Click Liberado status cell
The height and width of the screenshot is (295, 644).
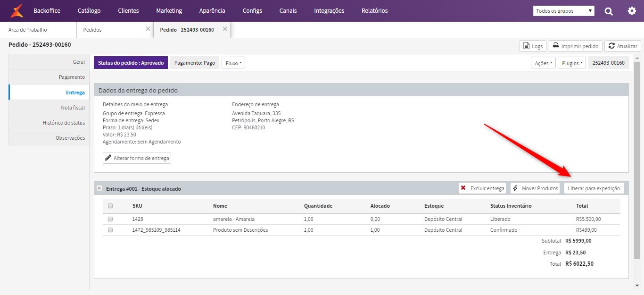coord(500,219)
